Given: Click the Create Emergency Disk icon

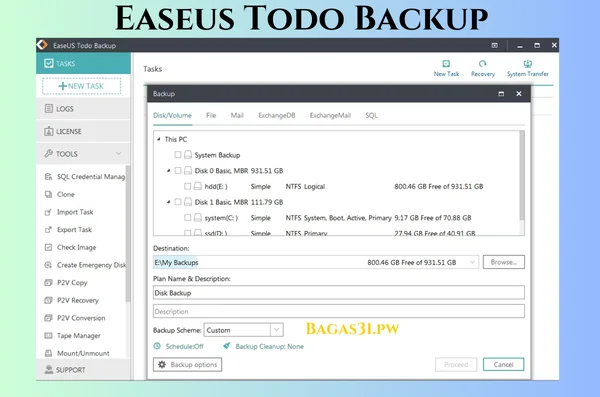Looking at the screenshot, I should pyautogui.click(x=48, y=265).
